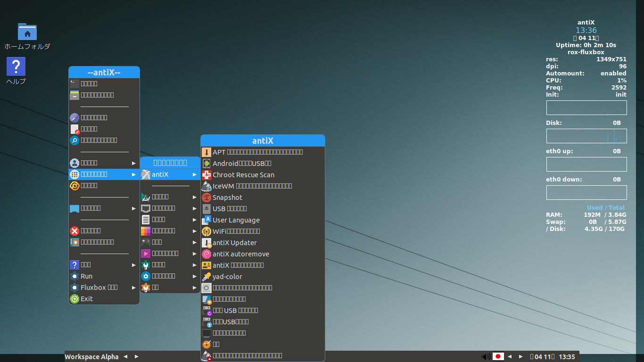The width and height of the screenshot is (644, 362).
Task: Open the home folder desktop icon
Action: (x=27, y=36)
